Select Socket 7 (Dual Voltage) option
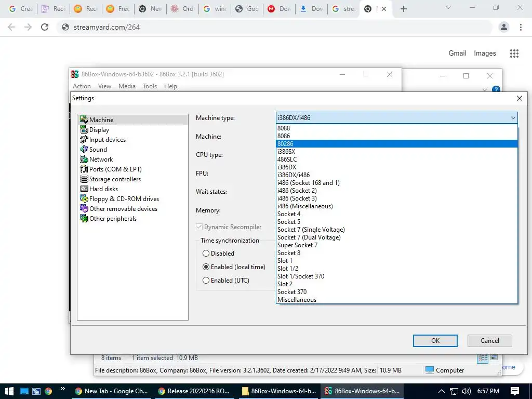 [397, 237]
